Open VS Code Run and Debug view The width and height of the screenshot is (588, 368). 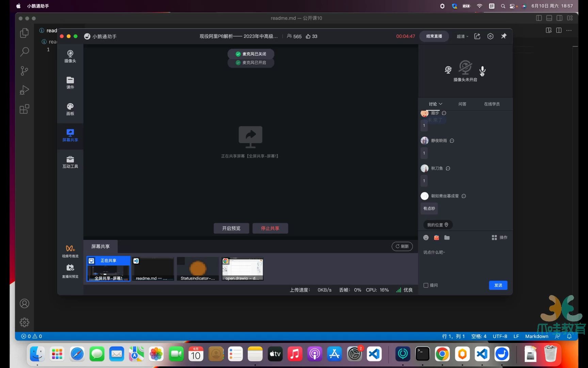[24, 90]
